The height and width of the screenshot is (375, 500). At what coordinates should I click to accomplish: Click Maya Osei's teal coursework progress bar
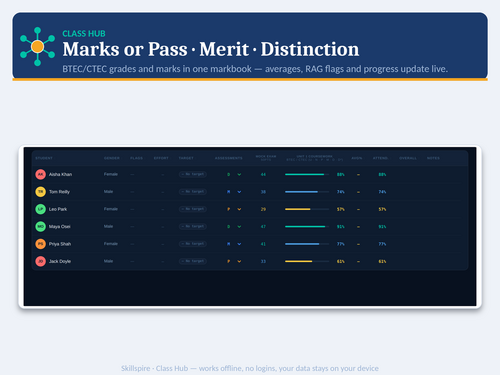(x=307, y=226)
